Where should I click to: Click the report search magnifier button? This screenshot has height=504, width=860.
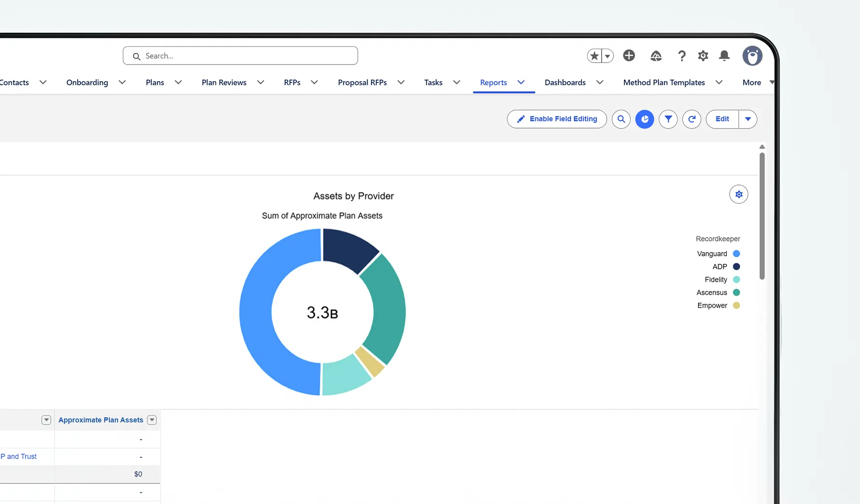coord(621,119)
